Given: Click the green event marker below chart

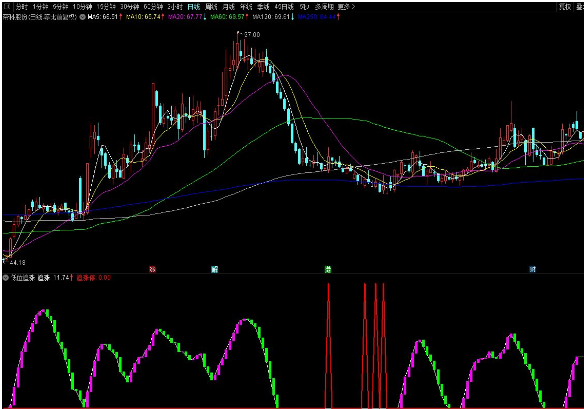Looking at the screenshot, I should (327, 269).
